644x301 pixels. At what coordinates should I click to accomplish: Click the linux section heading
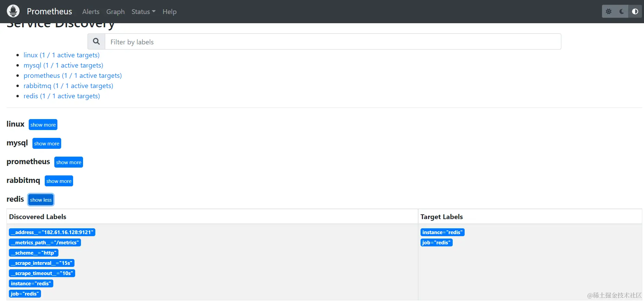(15, 124)
